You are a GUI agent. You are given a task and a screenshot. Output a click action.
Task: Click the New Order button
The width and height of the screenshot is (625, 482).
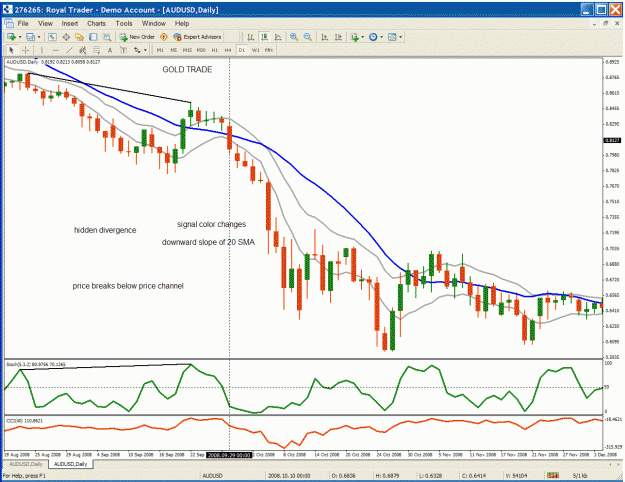(137, 37)
